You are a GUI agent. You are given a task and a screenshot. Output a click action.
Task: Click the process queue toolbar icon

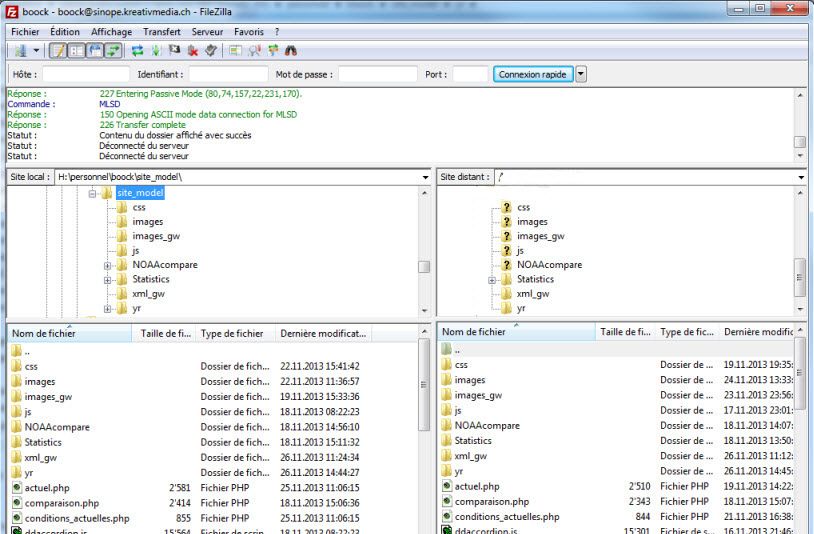coord(156,50)
